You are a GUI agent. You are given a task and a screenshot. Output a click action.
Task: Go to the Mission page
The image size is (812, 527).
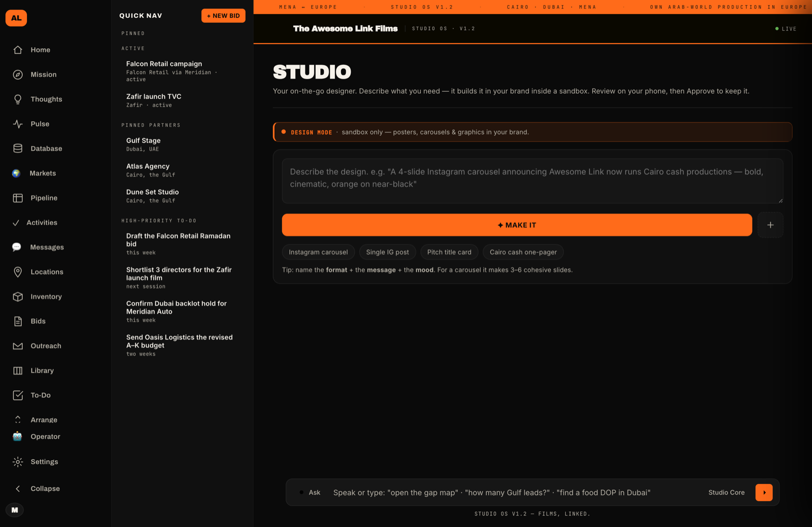pos(44,75)
